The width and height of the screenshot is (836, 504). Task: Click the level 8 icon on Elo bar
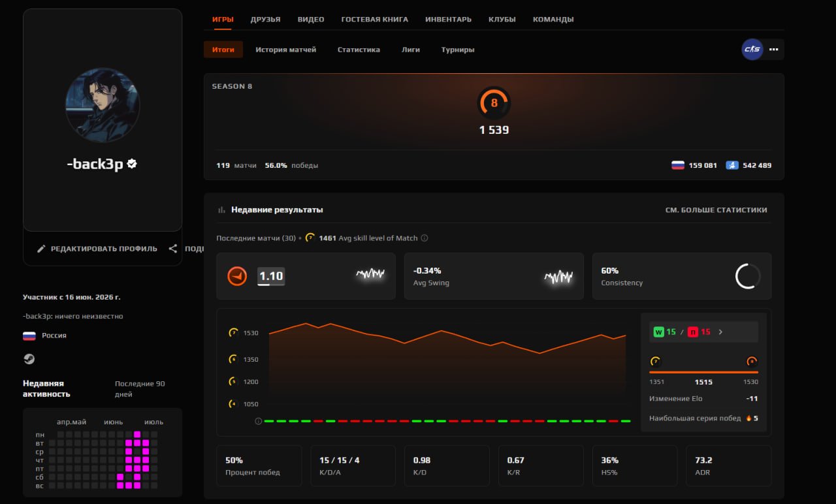tap(752, 361)
